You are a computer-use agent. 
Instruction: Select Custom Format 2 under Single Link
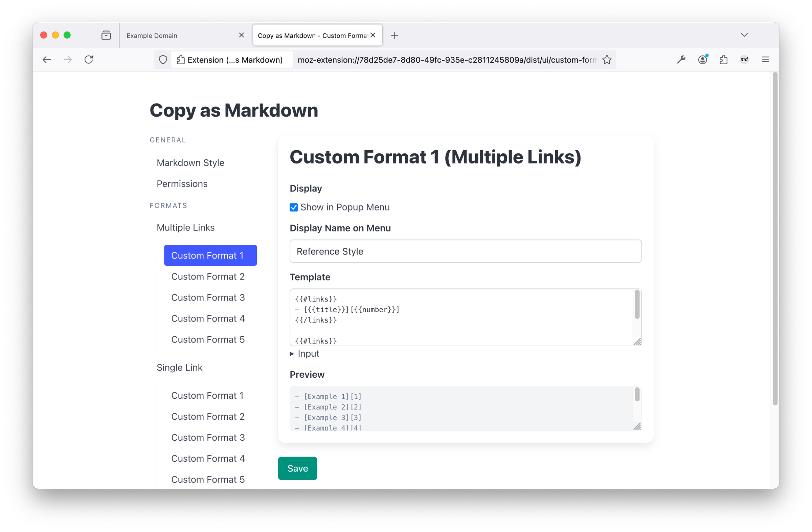click(x=208, y=416)
